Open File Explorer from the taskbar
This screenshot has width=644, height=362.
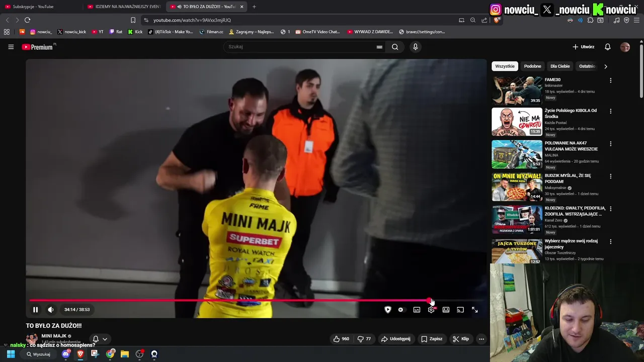click(x=125, y=354)
